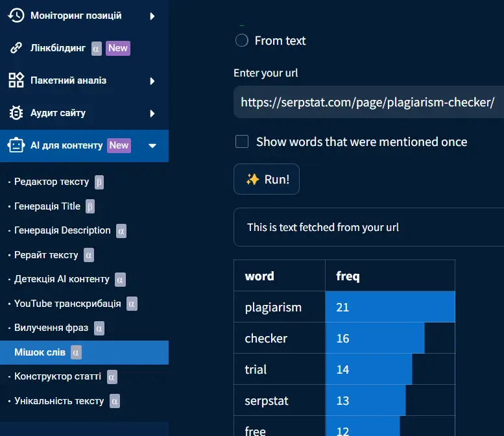Open Генерація Description tool

(62, 230)
